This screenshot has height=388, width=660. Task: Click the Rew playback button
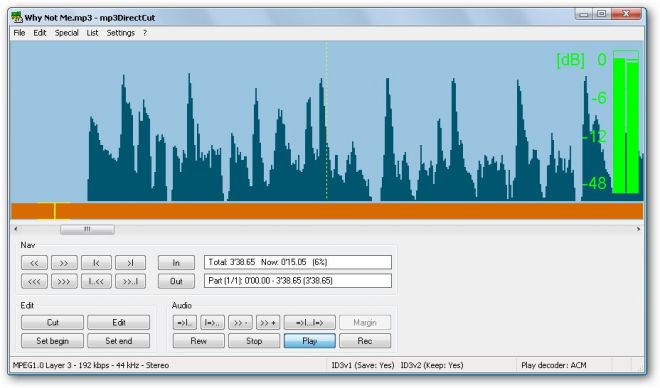tap(199, 341)
